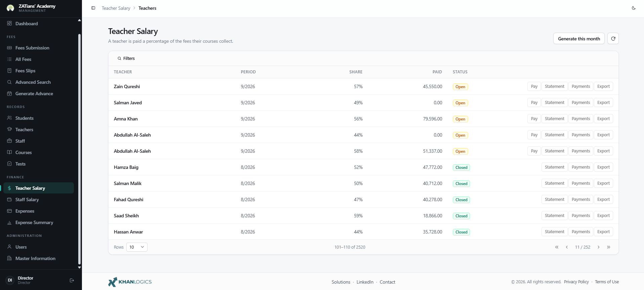Open Statement for Saad Sheikh

pyautogui.click(x=554, y=216)
